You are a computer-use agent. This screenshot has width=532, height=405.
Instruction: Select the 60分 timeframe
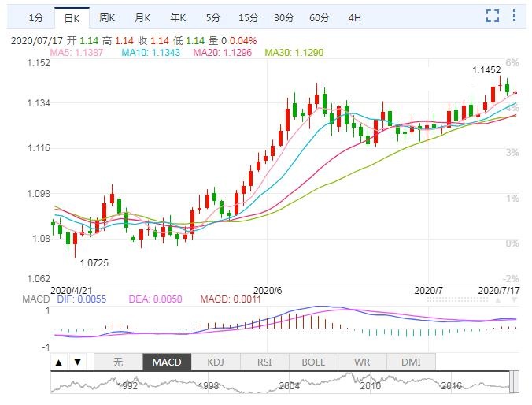[x=320, y=17]
